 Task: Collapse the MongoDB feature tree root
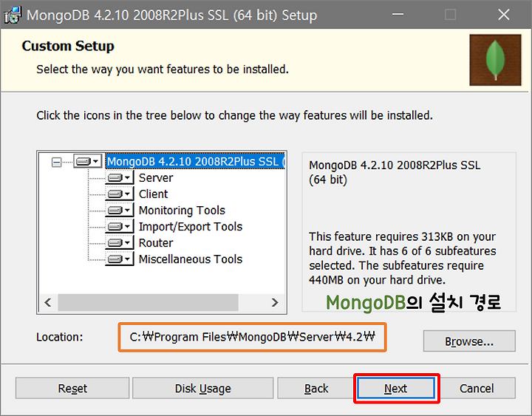pos(57,163)
